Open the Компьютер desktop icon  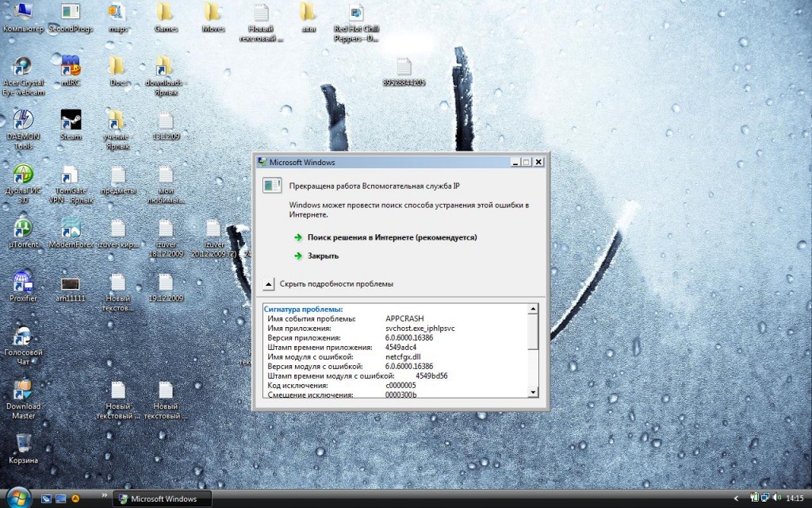(23, 17)
